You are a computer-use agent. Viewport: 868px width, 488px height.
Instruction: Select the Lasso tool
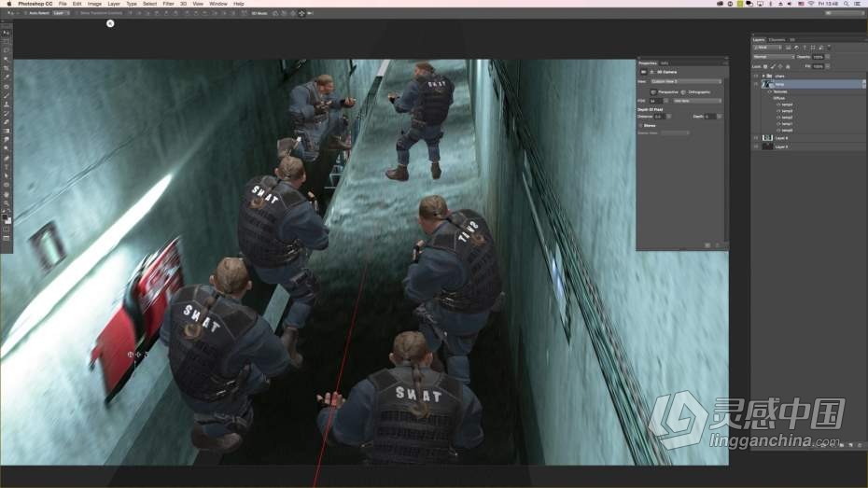pos(7,50)
